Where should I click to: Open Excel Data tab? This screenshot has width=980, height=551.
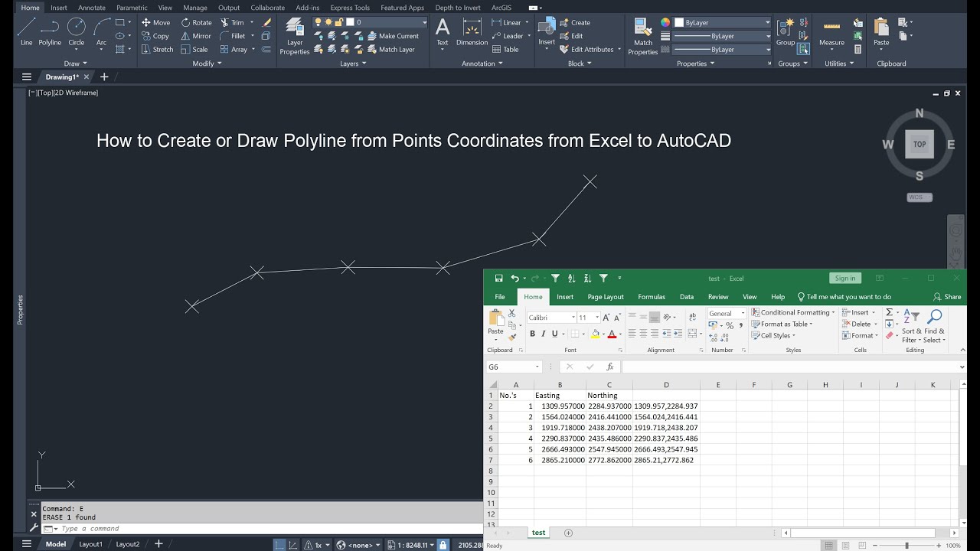tap(687, 297)
